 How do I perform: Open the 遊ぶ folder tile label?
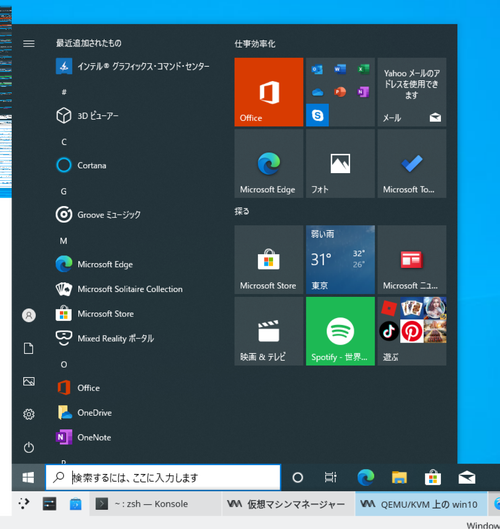[x=390, y=357]
